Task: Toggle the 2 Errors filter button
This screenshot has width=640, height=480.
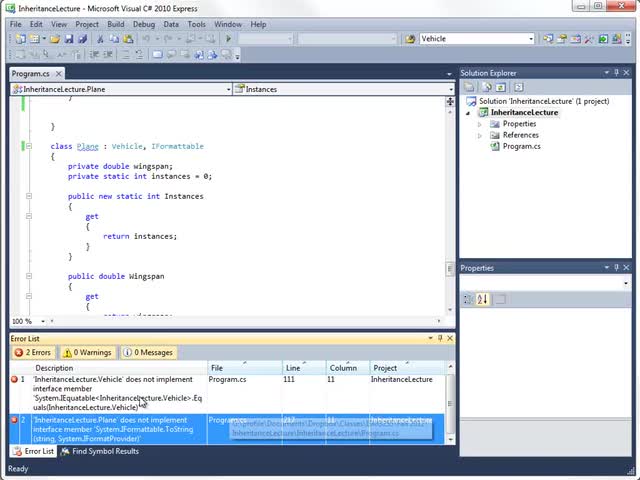Action: 32,352
